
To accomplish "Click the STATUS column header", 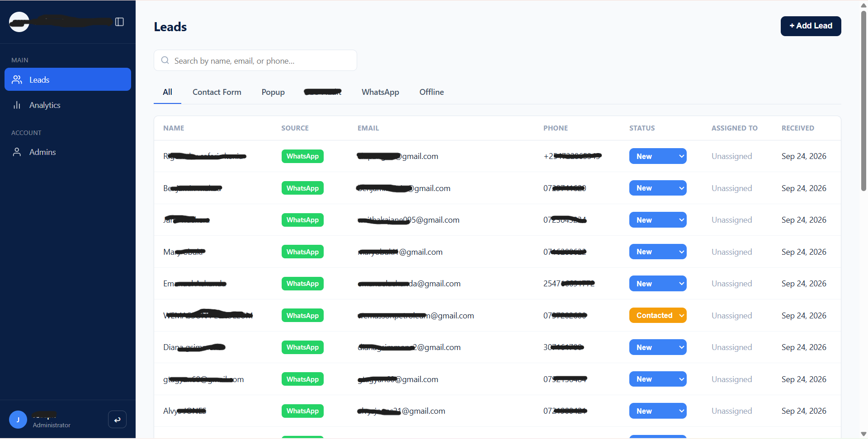I will 642,128.
